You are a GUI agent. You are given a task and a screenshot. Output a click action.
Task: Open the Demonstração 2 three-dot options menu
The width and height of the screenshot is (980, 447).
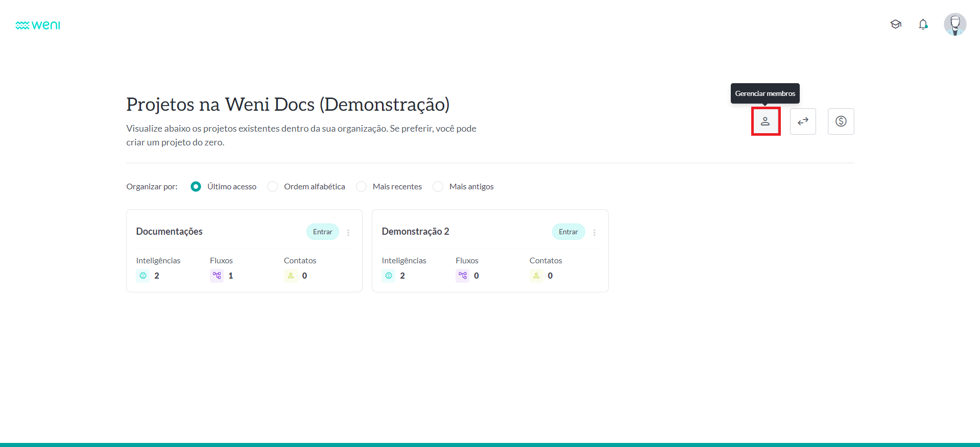(594, 233)
